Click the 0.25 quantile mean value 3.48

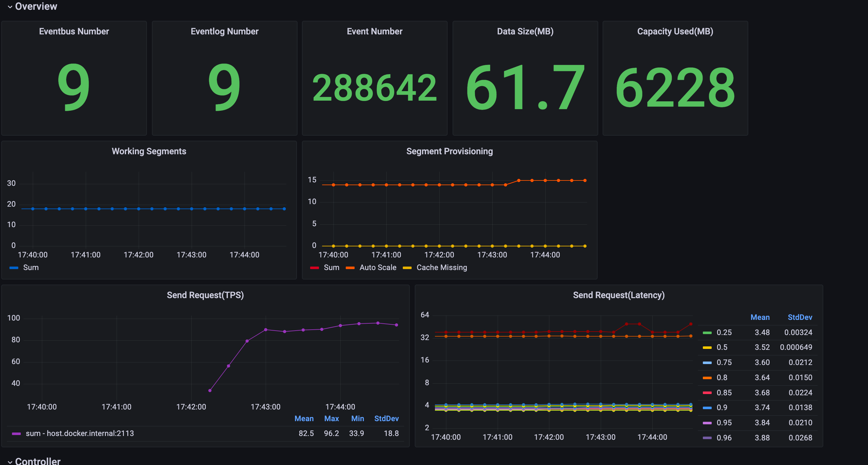click(x=762, y=333)
